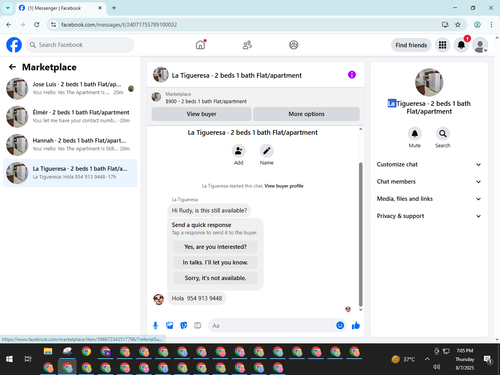This screenshot has width=500, height=375.
Task: Click the purple conversation information icon
Action: coord(352,75)
